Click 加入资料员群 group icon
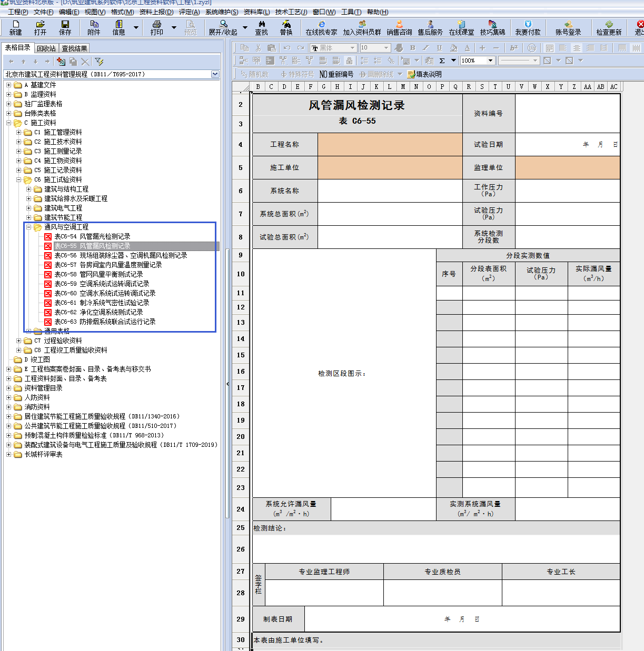Viewport: 644px width, 651px height. (x=362, y=27)
